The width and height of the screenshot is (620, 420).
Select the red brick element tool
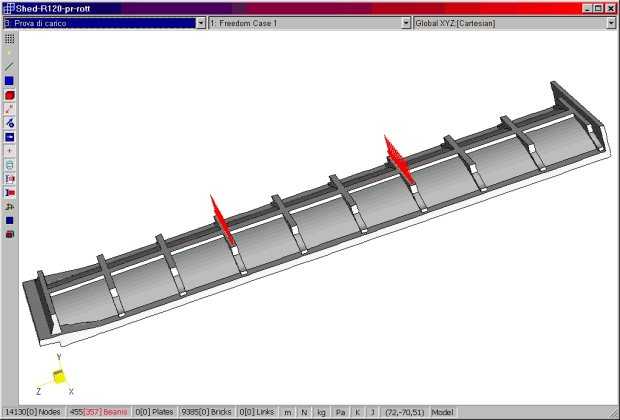point(9,95)
